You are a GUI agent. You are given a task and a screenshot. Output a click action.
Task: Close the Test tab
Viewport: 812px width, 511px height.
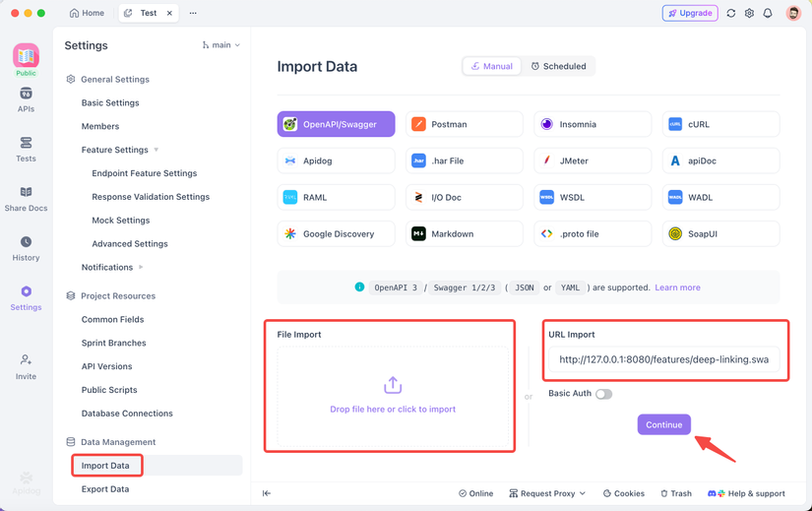(169, 13)
